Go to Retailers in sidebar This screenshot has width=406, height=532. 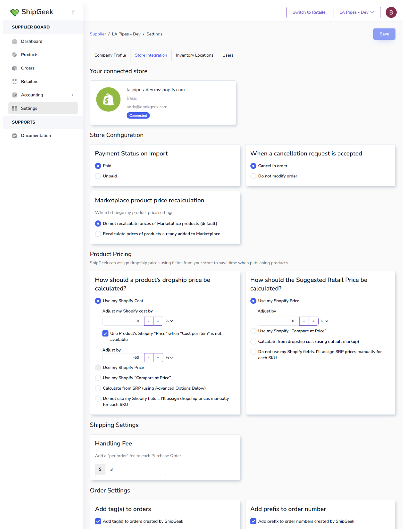[x=43, y=81]
